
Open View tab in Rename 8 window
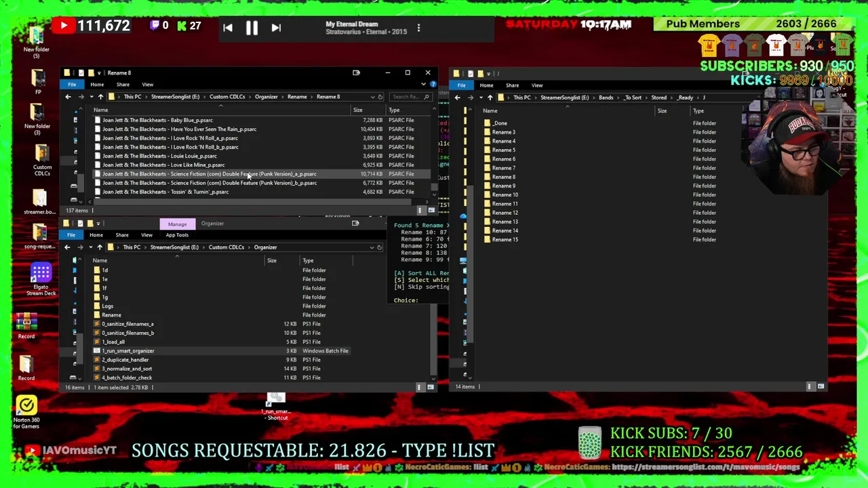click(x=147, y=85)
